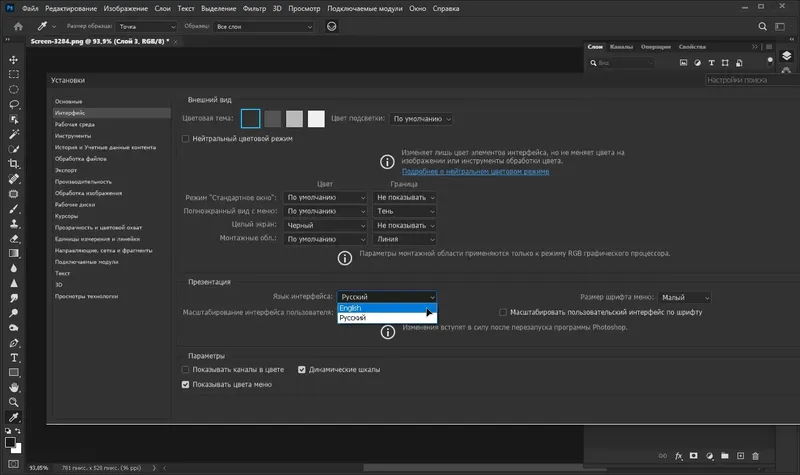
Task: Switch to 'Каналы' panel tab
Action: pyautogui.click(x=621, y=47)
